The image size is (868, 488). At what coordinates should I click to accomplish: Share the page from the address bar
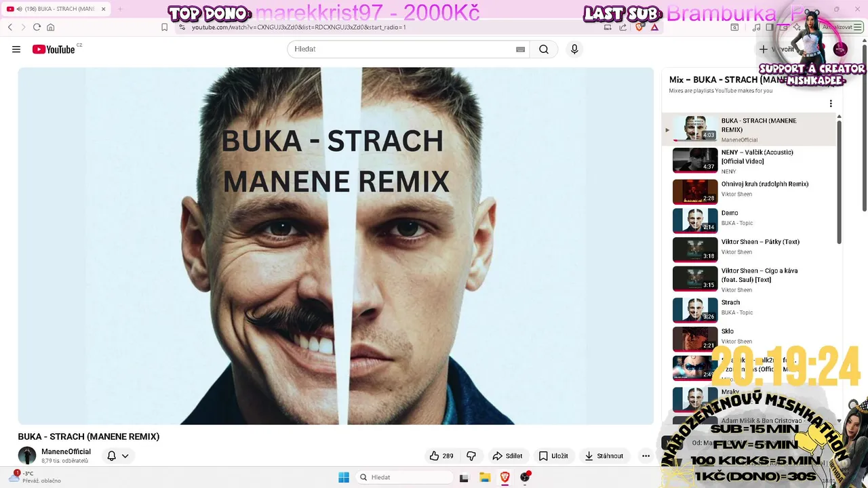tap(623, 27)
